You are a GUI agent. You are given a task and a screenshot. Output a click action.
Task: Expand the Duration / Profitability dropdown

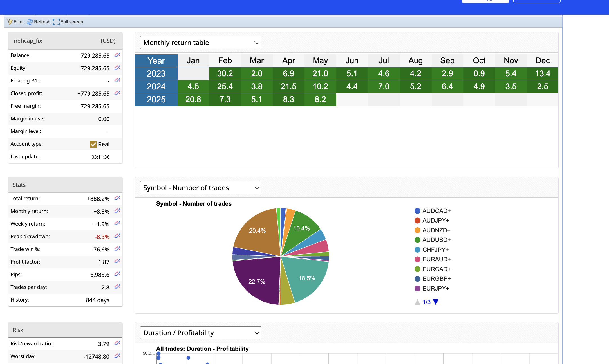(201, 333)
